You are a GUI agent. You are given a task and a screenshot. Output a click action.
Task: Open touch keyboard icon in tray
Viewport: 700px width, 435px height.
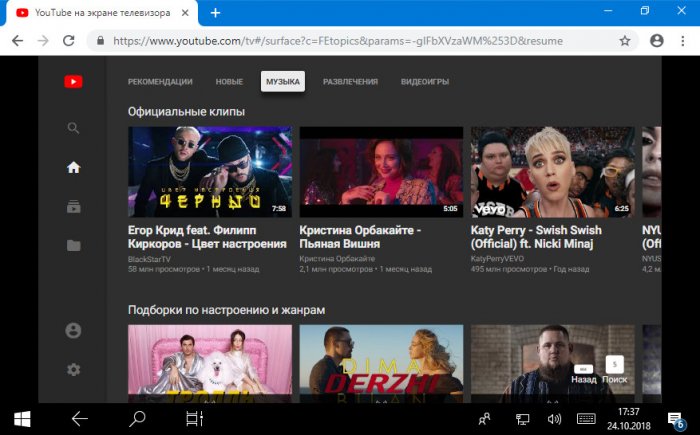586,419
